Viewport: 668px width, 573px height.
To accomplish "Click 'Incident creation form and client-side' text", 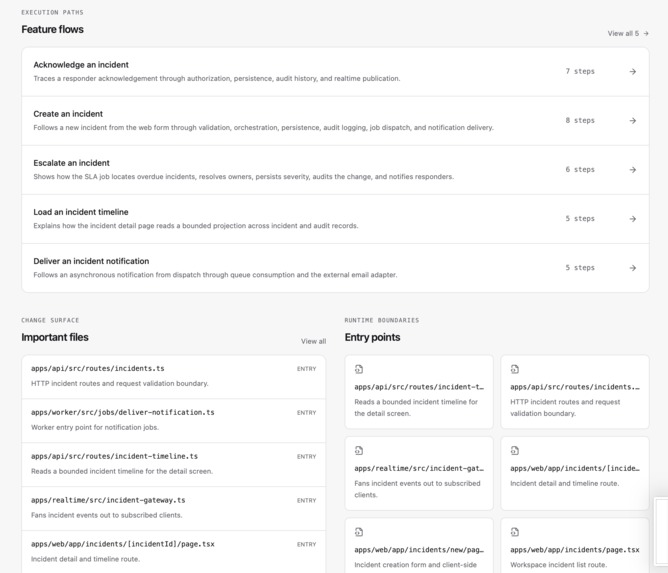I will click(415, 564).
